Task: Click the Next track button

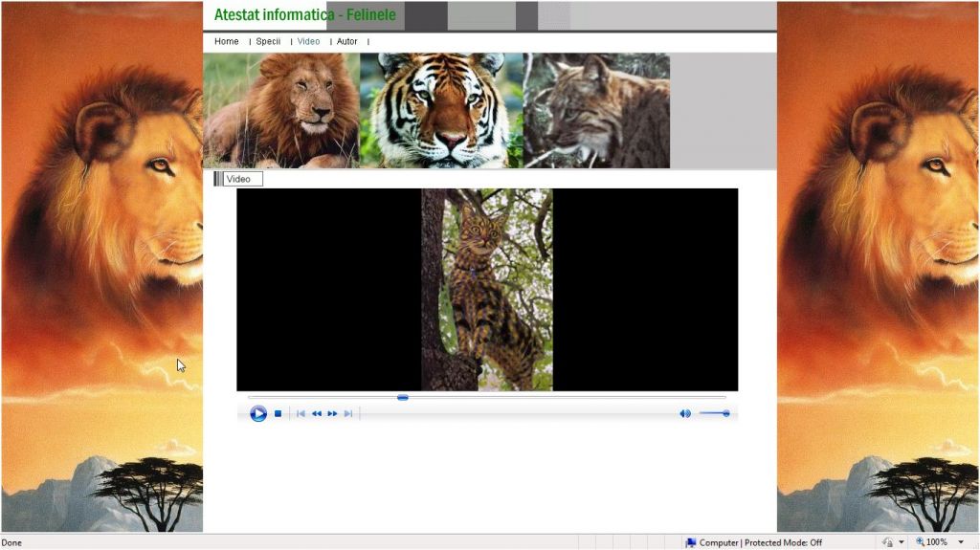Action: 348,413
